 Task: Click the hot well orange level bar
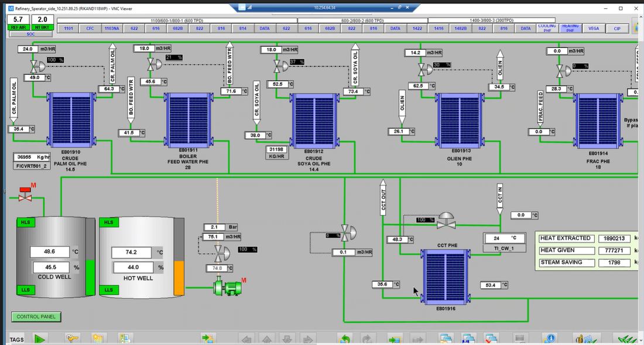point(179,278)
